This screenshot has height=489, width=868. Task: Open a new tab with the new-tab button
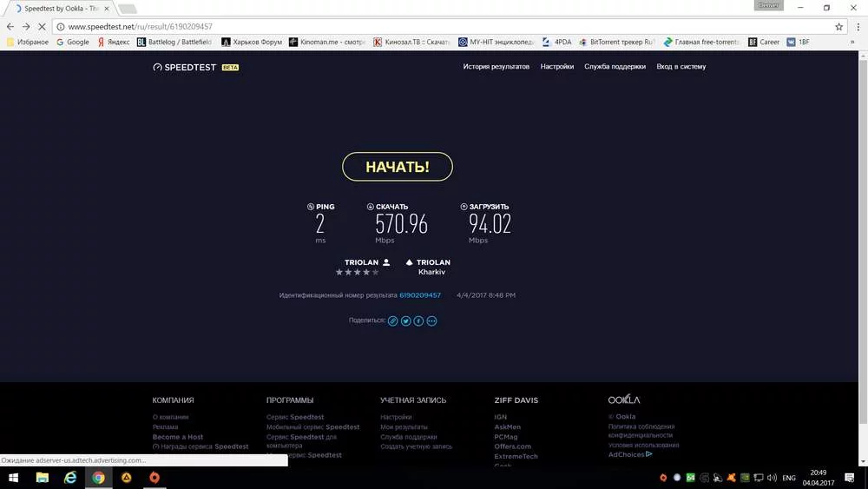[x=128, y=9]
